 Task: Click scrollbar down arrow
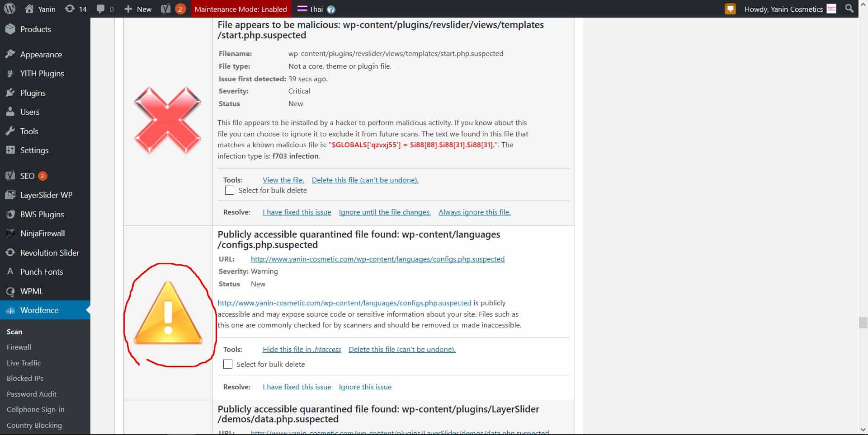(x=863, y=430)
